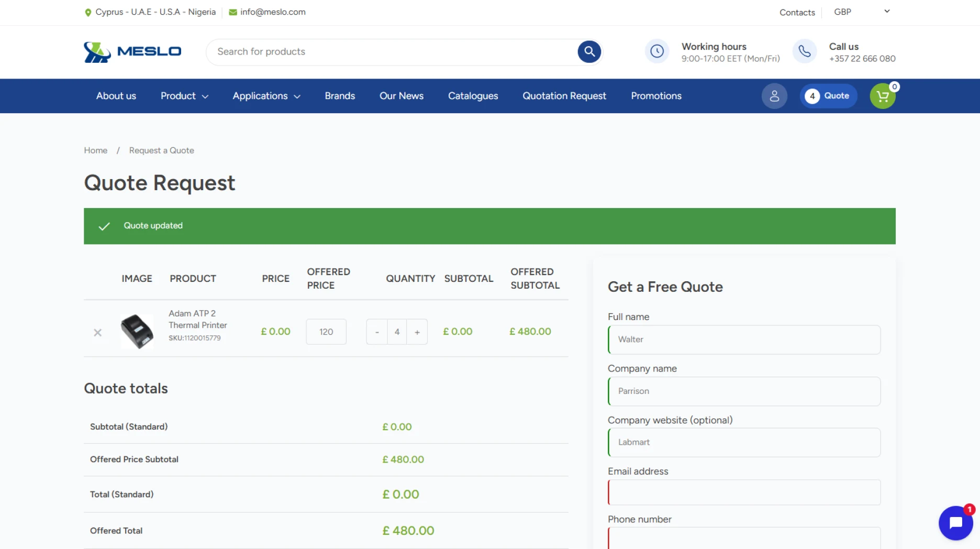Viewport: 980px width, 549px height.
Task: Open the green shopping cart icon
Action: click(883, 96)
